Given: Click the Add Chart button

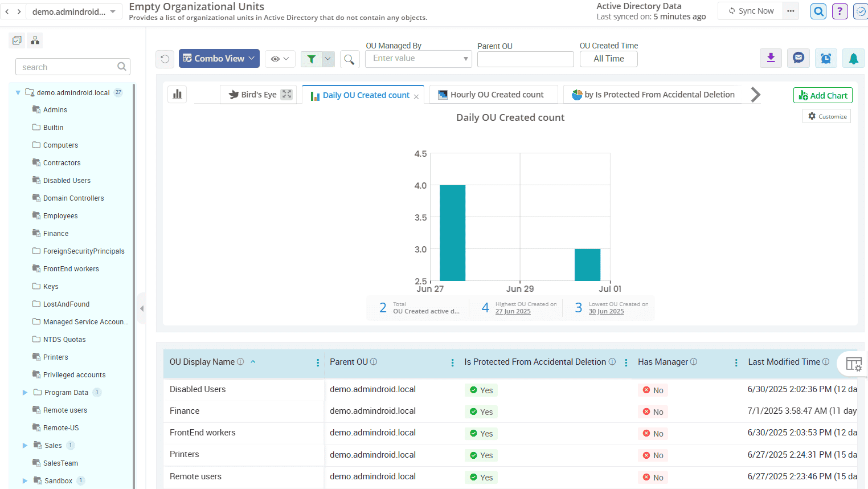Looking at the screenshot, I should click(x=822, y=95).
